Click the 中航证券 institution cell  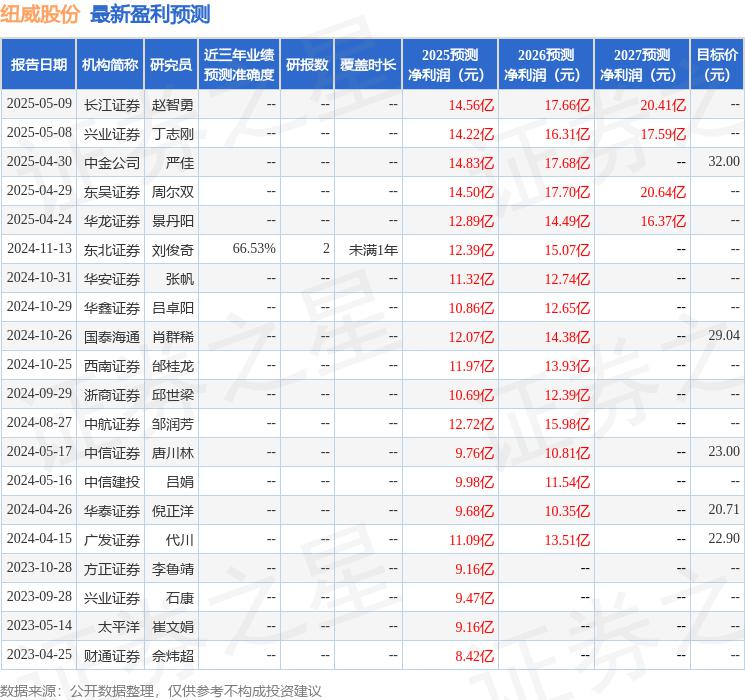point(112,423)
